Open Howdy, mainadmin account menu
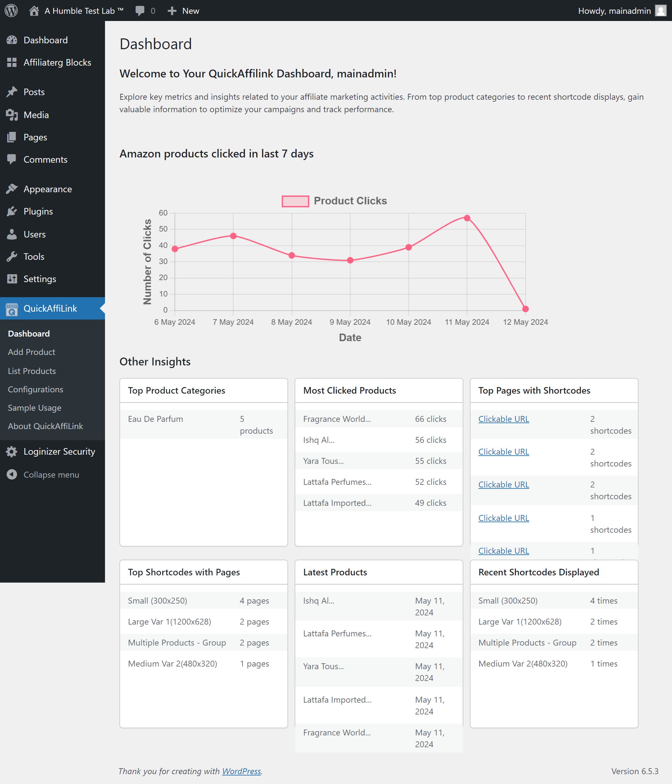Viewport: 672px width, 784px height. coord(614,10)
